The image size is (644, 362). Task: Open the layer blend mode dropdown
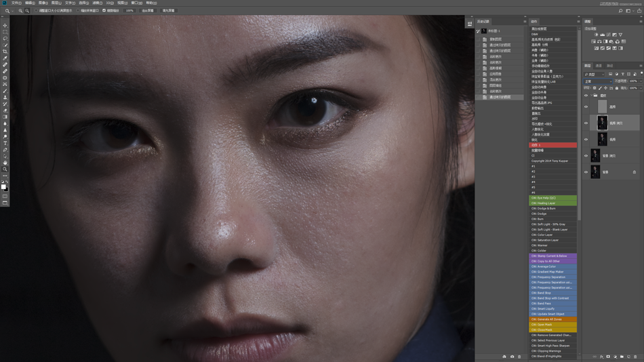coord(598,81)
